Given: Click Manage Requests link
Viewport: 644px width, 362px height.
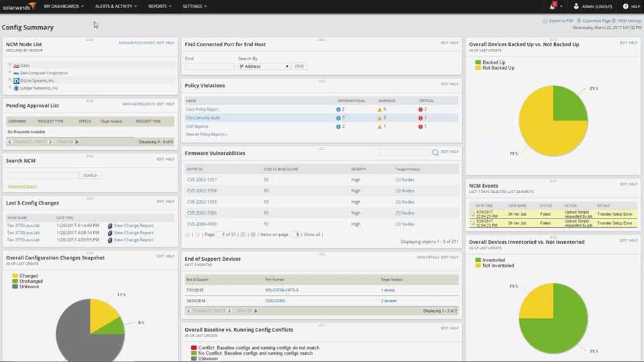Looking at the screenshot, I should point(138,105).
